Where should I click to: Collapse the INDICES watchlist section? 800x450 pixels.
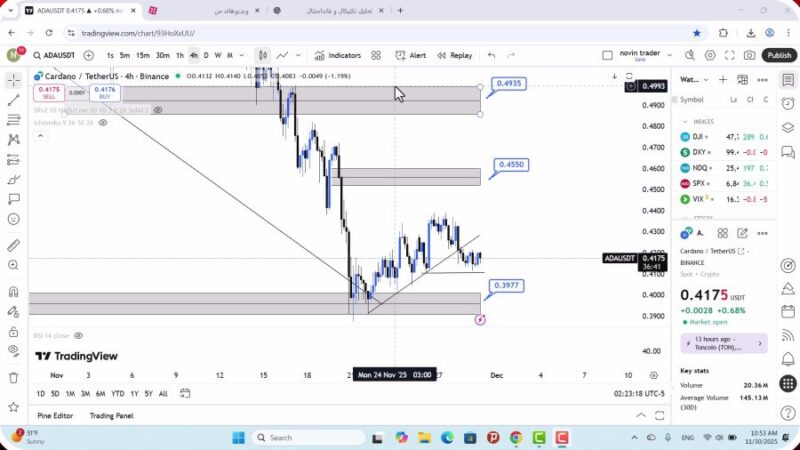[x=685, y=121]
